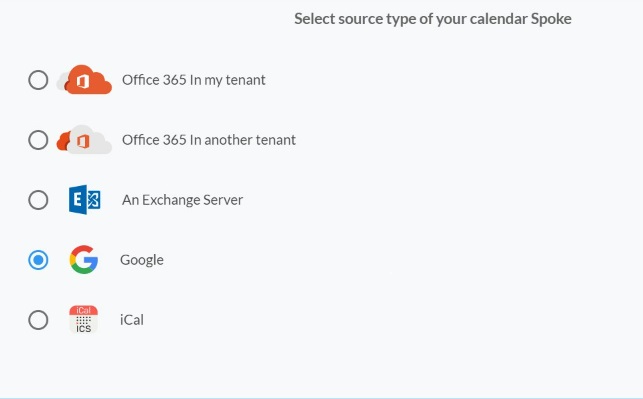Click the grey-cloud Office 365 another tenant icon

(84, 139)
